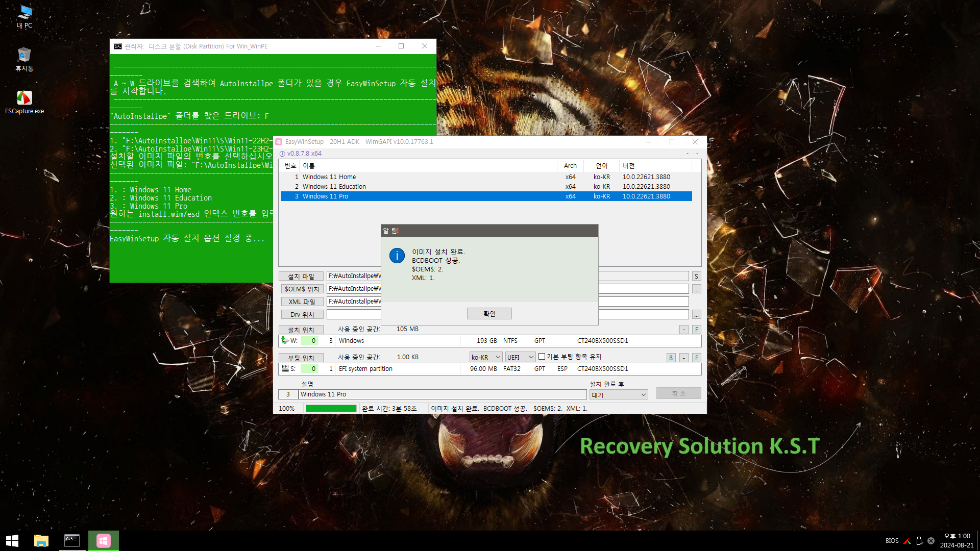Click the S: drive icon in boot location
Image resolution: width=980 pixels, height=551 pixels.
(x=285, y=368)
